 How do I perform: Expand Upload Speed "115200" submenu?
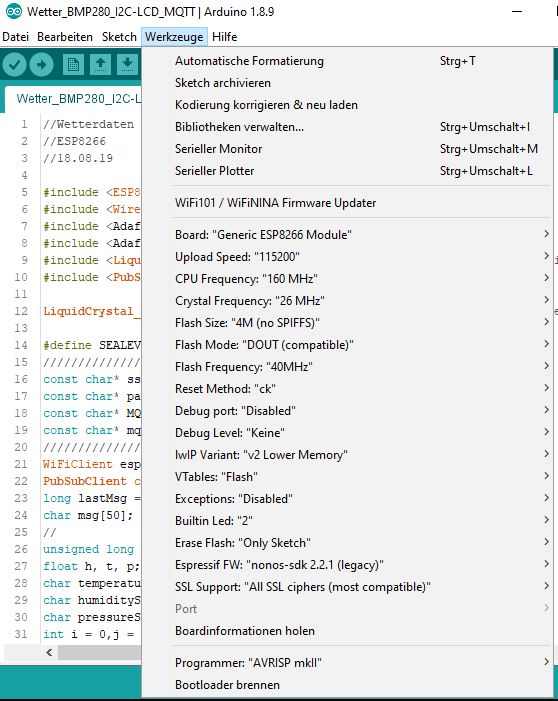pos(348,257)
